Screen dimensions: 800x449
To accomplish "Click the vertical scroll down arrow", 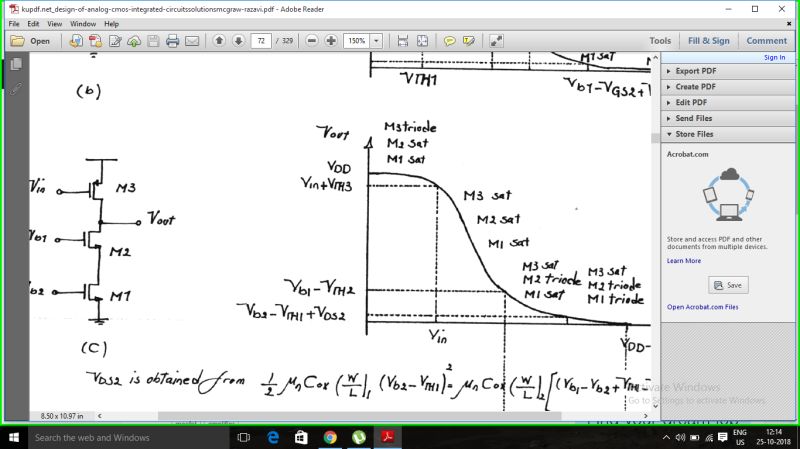I will (656, 406).
